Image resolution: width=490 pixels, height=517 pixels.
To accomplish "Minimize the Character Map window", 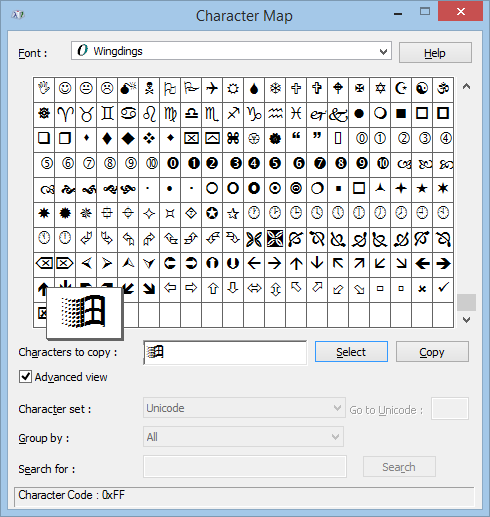I will click(398, 13).
